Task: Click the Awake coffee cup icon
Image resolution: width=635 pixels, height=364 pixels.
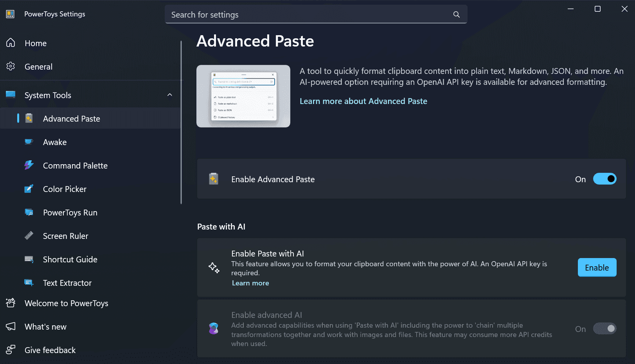Action: tap(29, 142)
